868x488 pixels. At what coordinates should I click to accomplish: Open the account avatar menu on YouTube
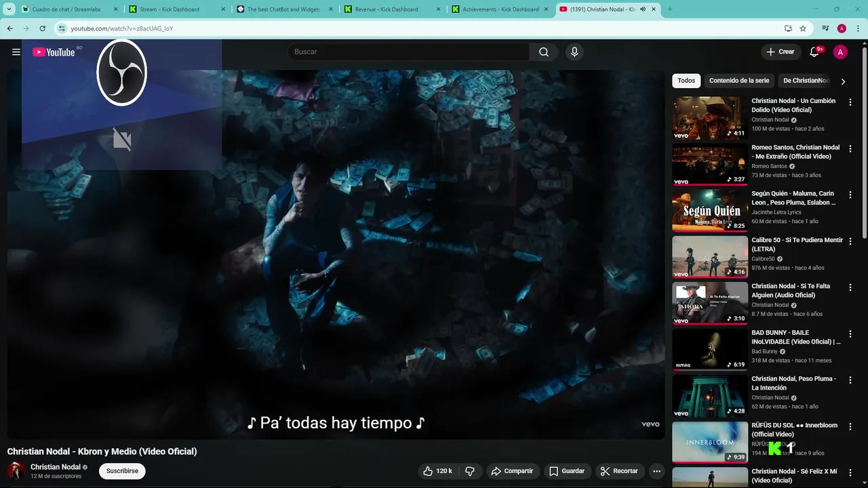tap(840, 52)
